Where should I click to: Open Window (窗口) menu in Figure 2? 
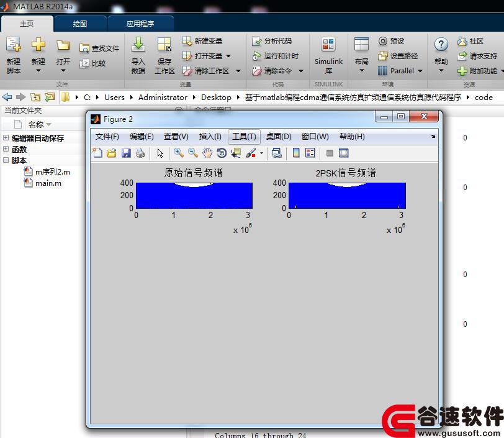point(315,137)
